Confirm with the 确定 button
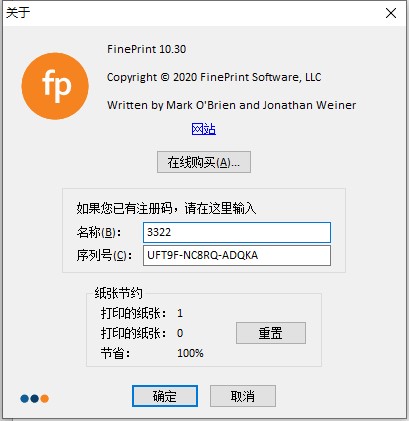The image size is (409, 421). pos(165,396)
